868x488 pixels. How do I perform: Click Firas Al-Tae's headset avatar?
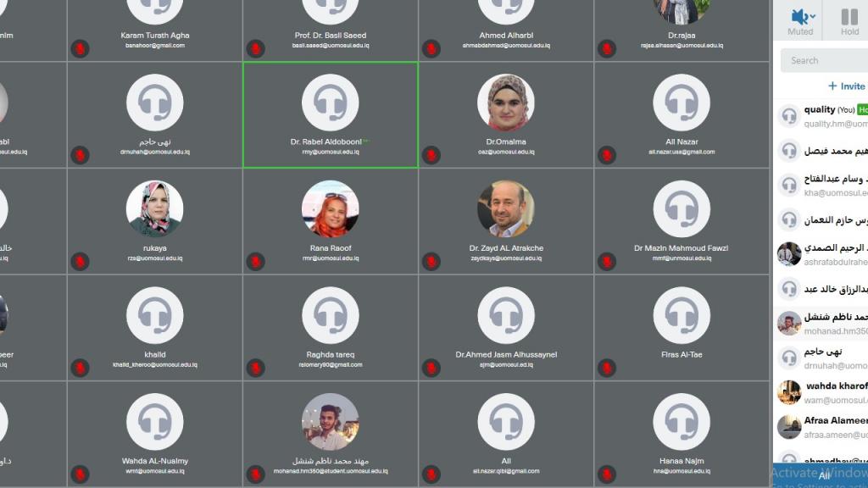tap(682, 315)
